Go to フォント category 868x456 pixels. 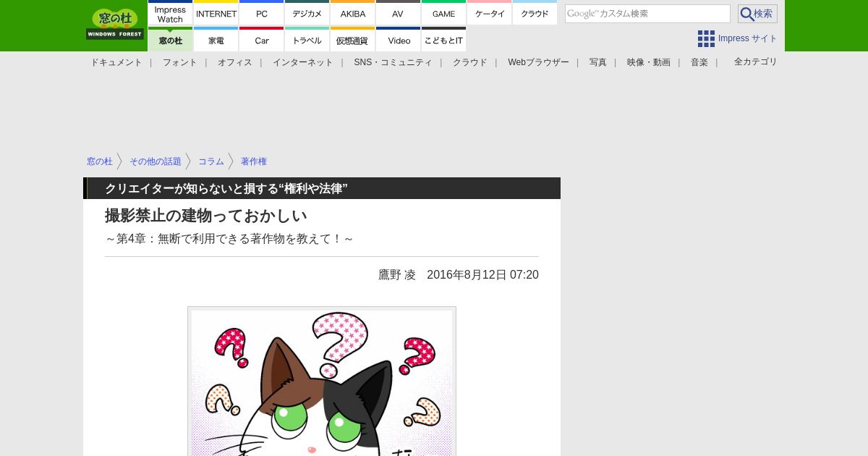[179, 62]
